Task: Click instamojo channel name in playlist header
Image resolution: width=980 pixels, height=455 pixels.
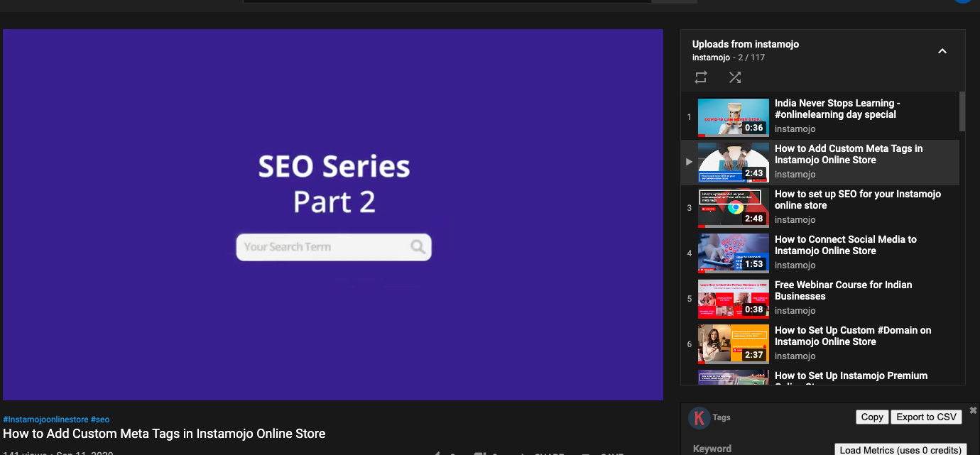Action: pyautogui.click(x=711, y=57)
